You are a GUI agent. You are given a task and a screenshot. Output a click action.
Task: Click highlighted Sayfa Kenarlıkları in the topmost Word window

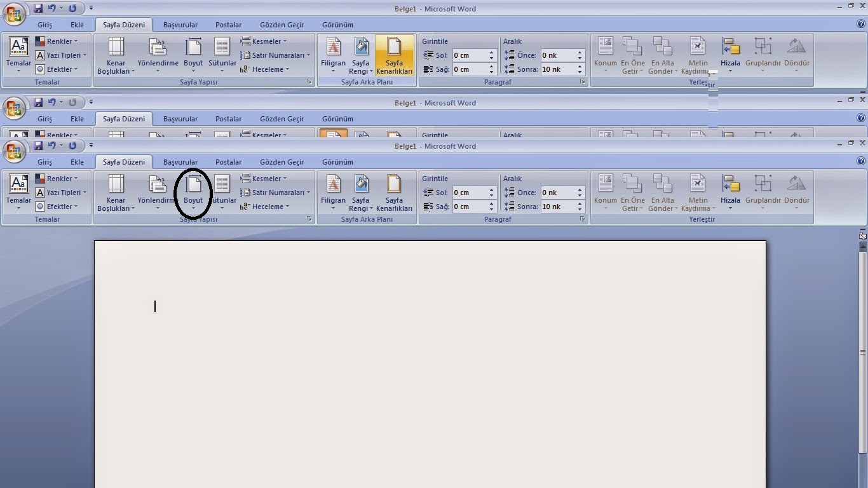pos(394,55)
